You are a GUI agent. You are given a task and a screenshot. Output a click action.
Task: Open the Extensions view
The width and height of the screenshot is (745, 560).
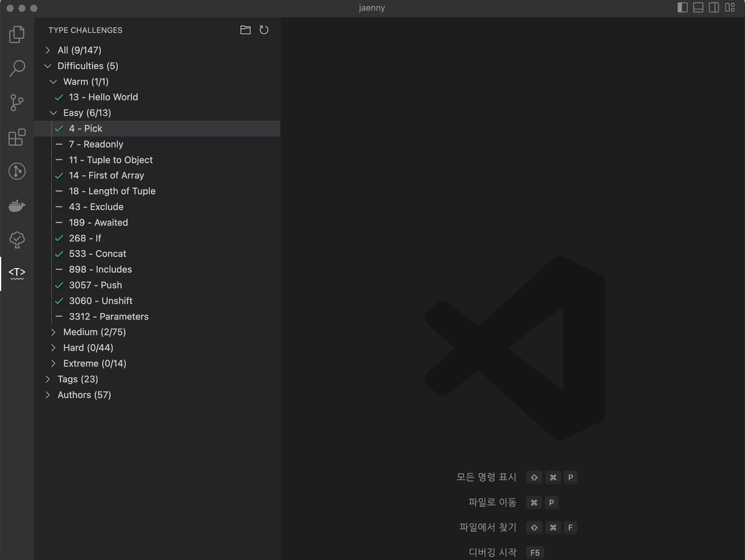tap(17, 137)
